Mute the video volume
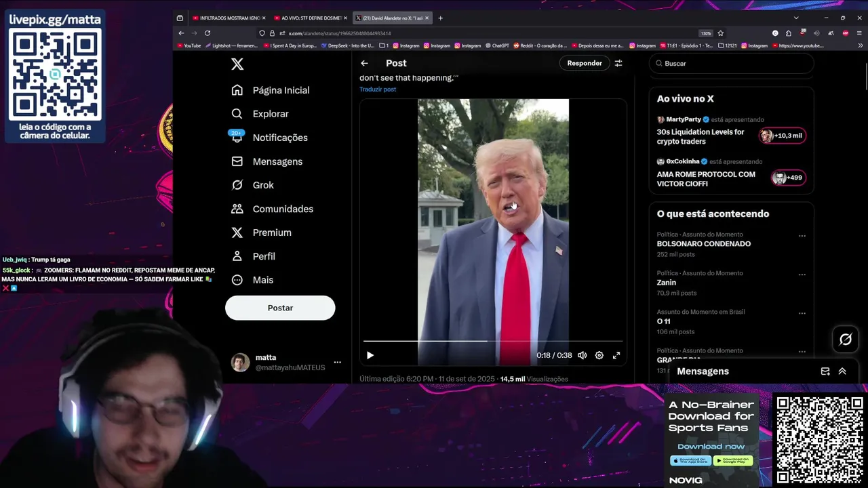Viewport: 868px width, 488px height. [x=582, y=355]
